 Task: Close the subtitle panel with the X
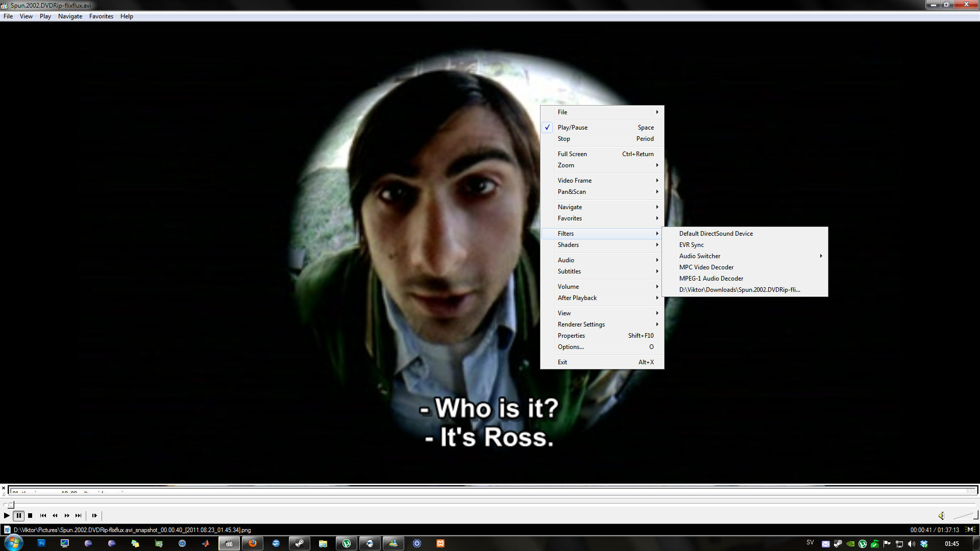[4, 488]
